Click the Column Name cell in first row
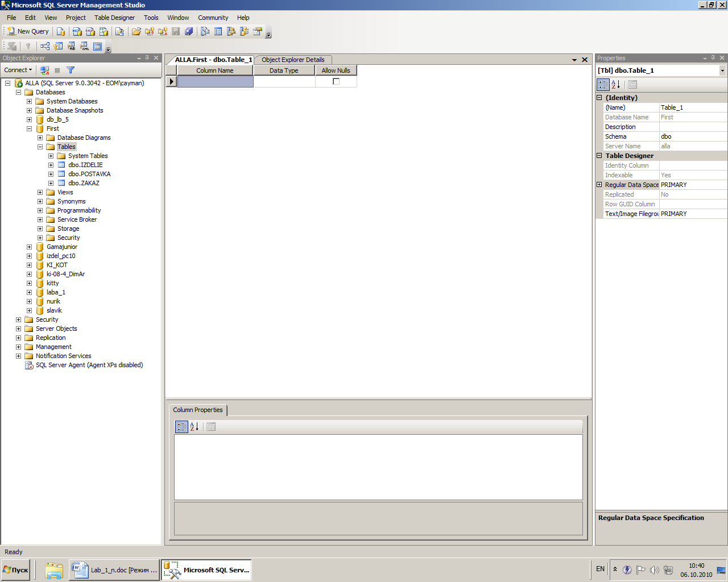This screenshot has width=728, height=582. pyautogui.click(x=215, y=81)
